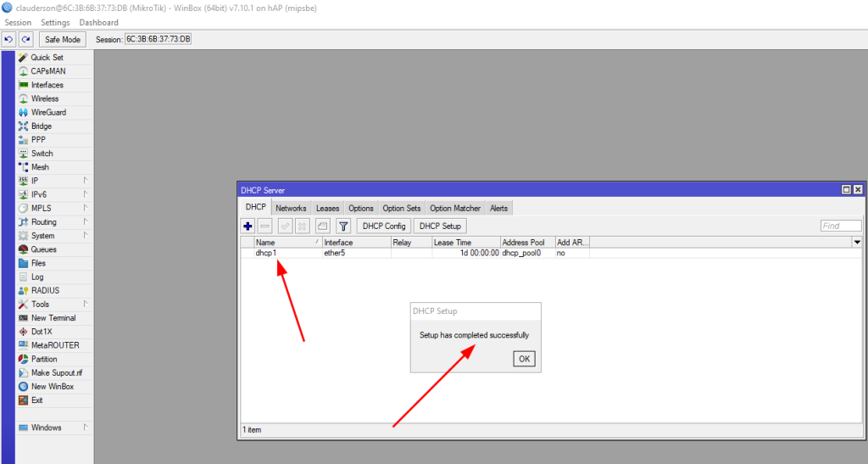Viewport: 868px width, 464px height.
Task: Open WireGuard from the sidebar
Action: click(x=48, y=113)
